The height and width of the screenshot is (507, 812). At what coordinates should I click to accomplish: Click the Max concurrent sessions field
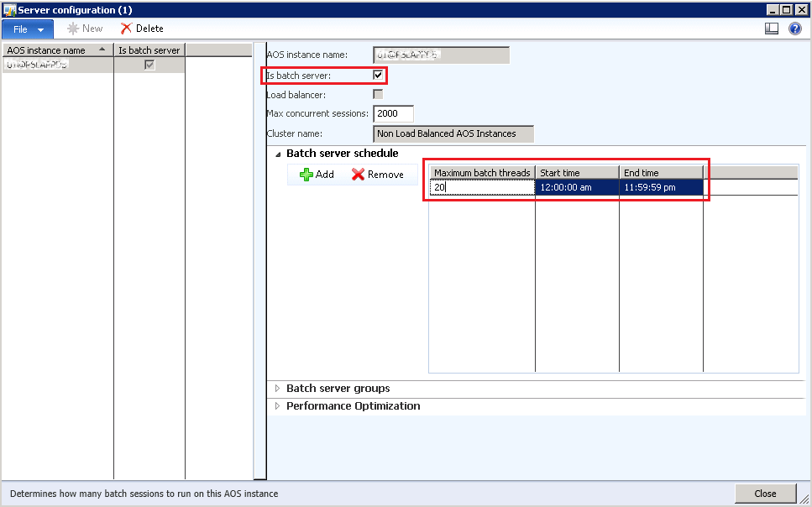(x=393, y=113)
